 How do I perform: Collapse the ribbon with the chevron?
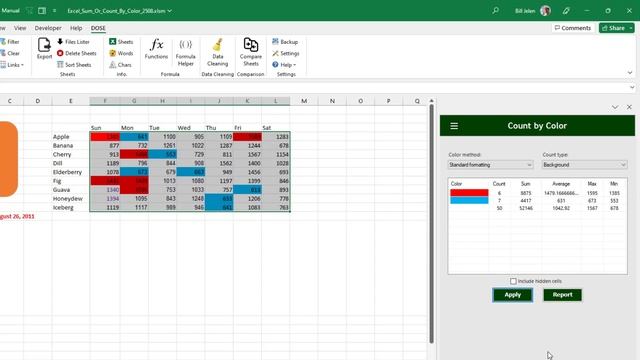[x=630, y=73]
